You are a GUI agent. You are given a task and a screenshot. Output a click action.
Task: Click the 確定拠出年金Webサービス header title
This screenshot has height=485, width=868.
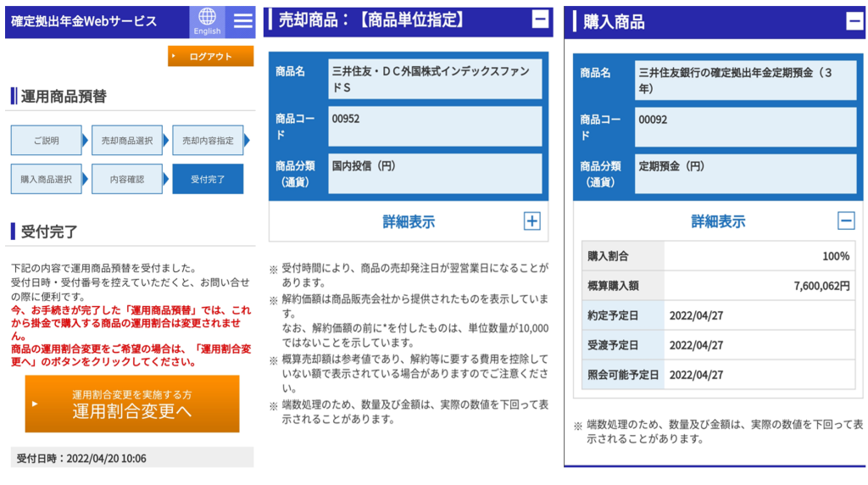coord(85,21)
